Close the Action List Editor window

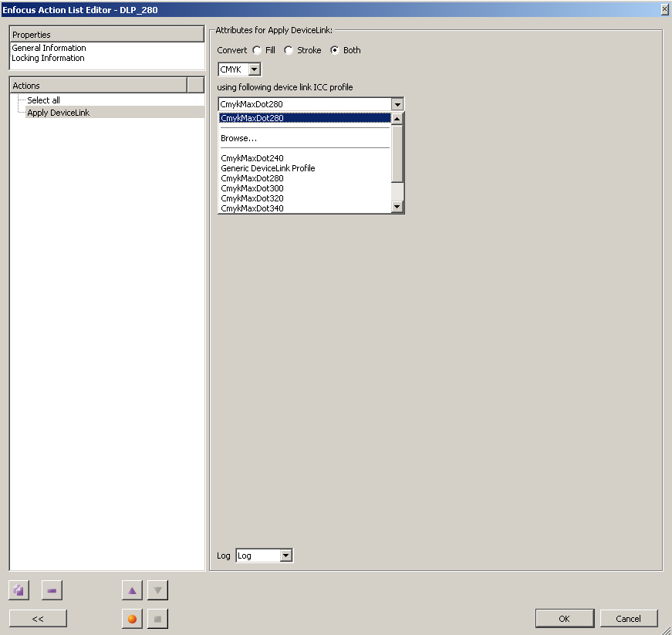(x=665, y=9)
